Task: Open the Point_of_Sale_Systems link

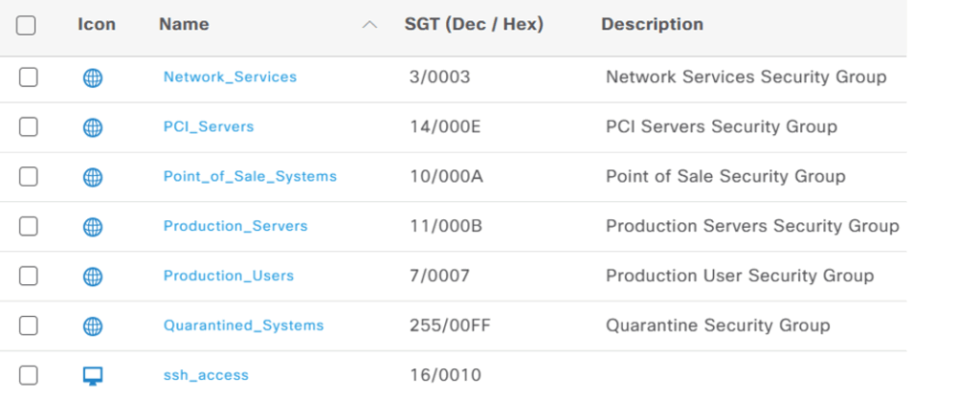Action: (x=250, y=176)
